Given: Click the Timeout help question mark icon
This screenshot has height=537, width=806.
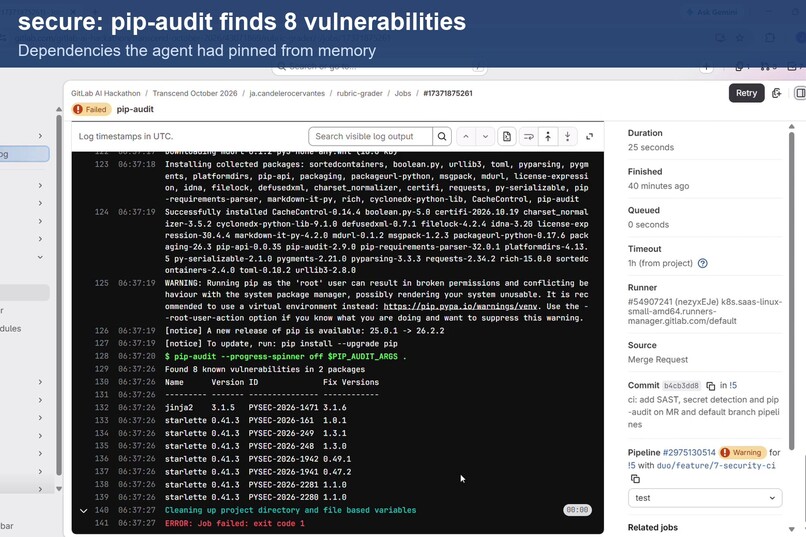Looking at the screenshot, I should pyautogui.click(x=703, y=263).
